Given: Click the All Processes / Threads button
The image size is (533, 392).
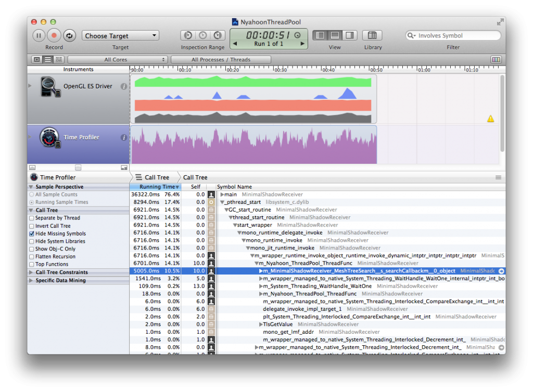Looking at the screenshot, I should coord(221,60).
